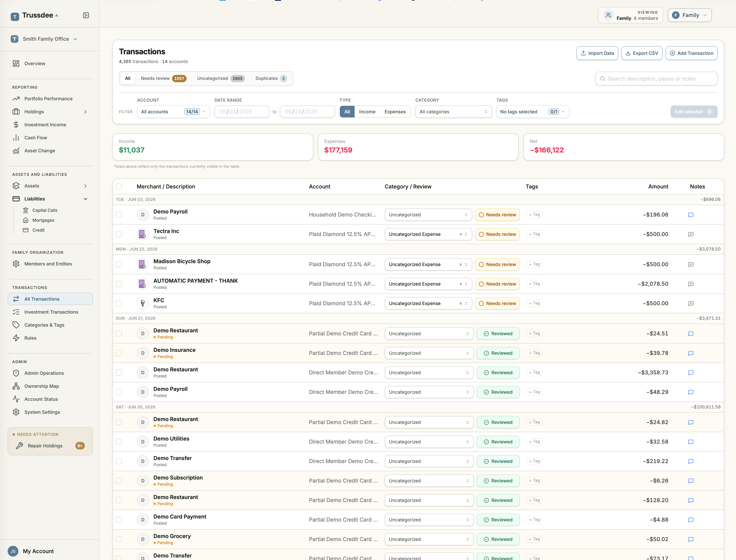Click Ownership Map network icon
The height and width of the screenshot is (560, 736).
point(16,386)
